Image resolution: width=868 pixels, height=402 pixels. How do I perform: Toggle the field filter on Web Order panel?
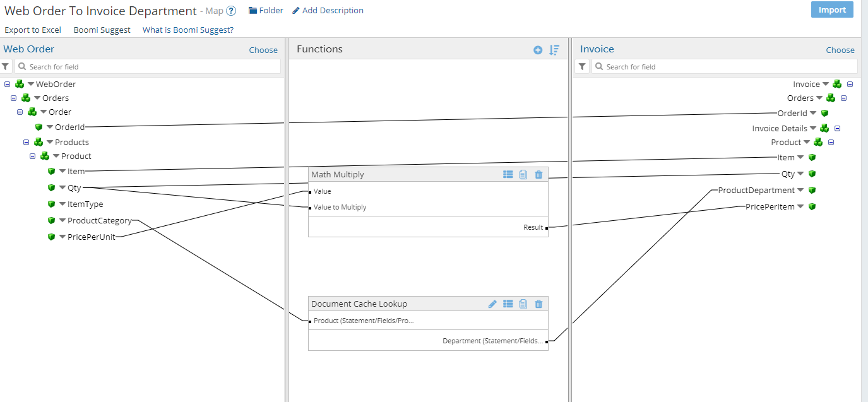pyautogui.click(x=6, y=66)
